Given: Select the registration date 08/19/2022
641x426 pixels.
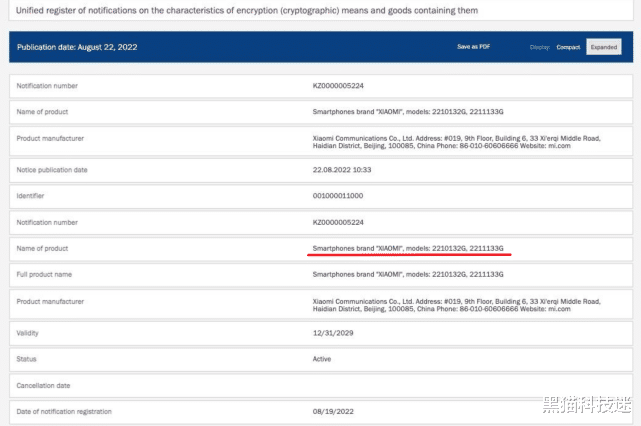Looking at the screenshot, I should click(x=333, y=411).
